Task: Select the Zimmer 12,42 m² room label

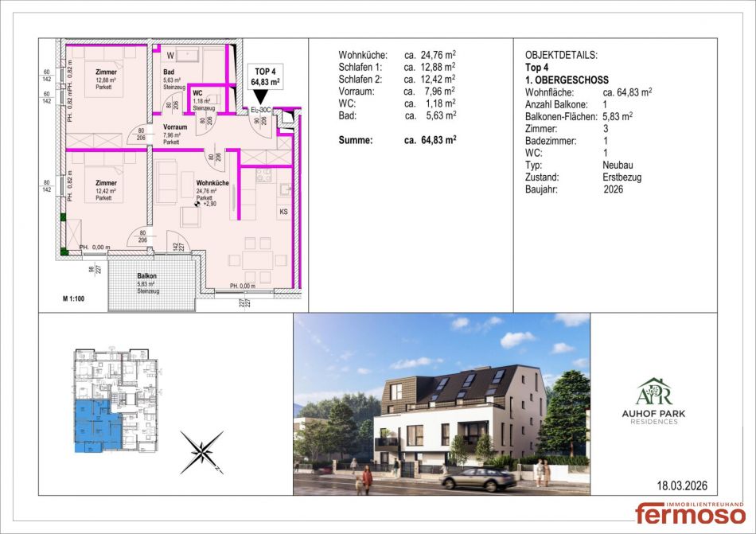Action: pos(106,190)
